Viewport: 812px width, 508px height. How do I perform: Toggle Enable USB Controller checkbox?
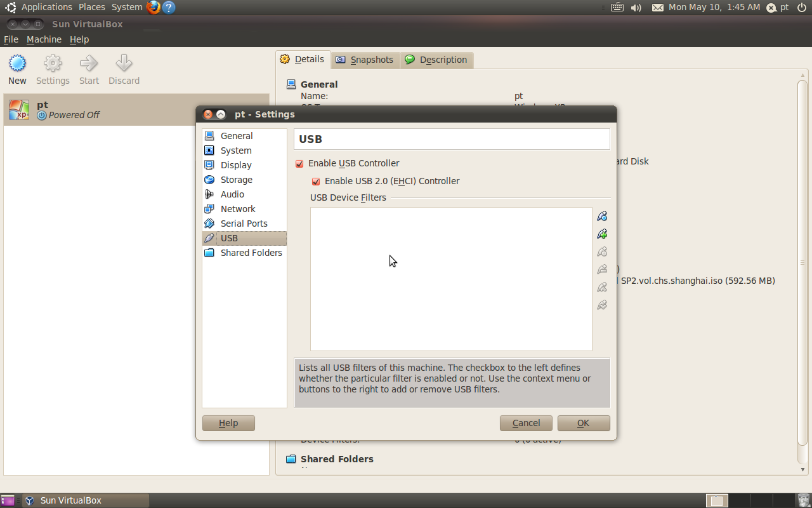pyautogui.click(x=299, y=164)
